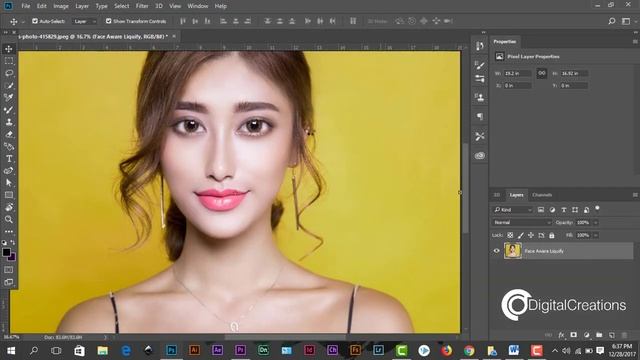Hide the Face Aware Liquify layer
The height and width of the screenshot is (360, 640).
(497, 251)
